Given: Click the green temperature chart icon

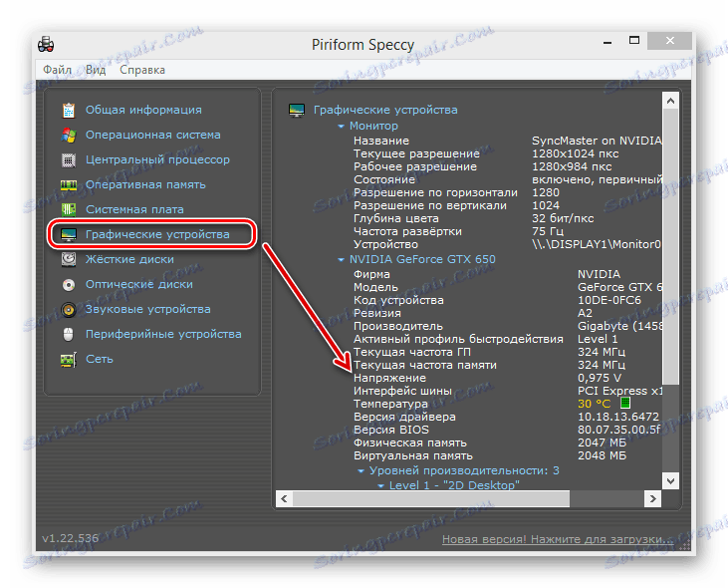Looking at the screenshot, I should pos(625,403).
